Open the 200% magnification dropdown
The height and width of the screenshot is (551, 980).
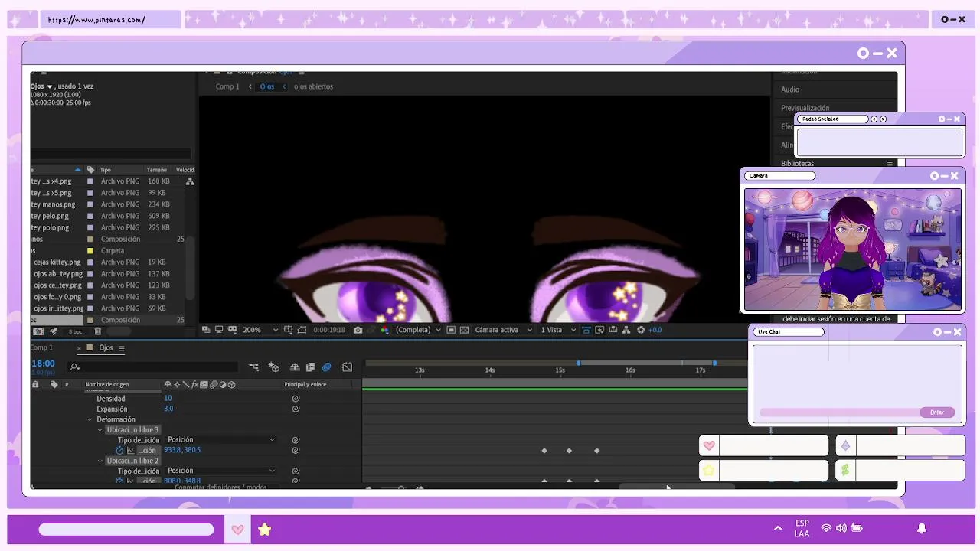point(260,330)
